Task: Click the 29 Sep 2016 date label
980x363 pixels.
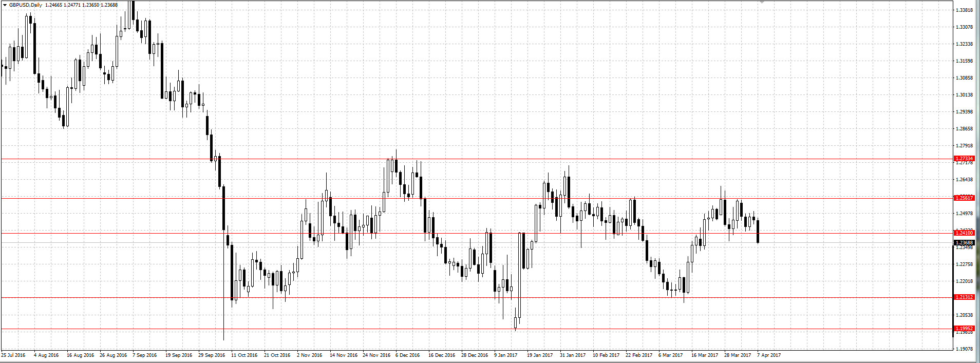Action: point(212,355)
